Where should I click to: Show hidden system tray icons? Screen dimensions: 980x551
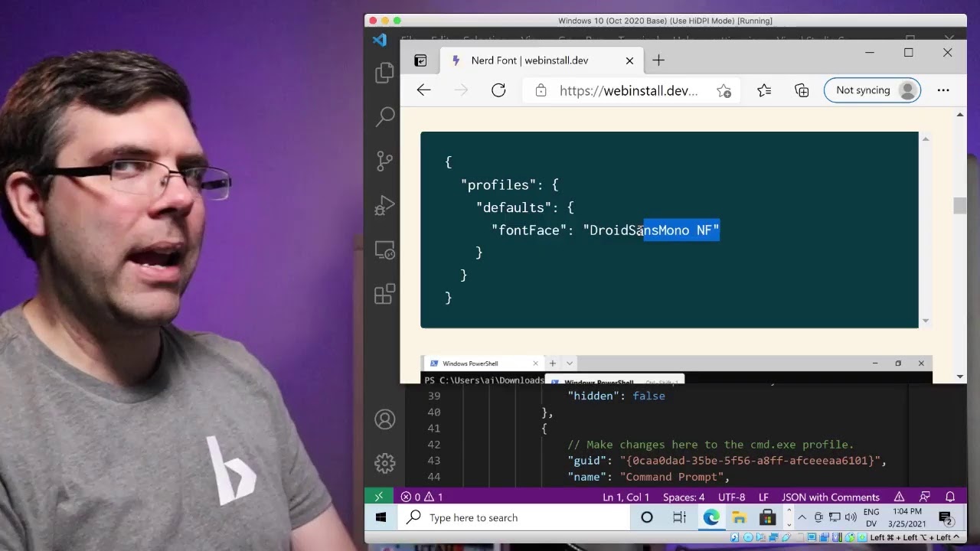pos(802,517)
